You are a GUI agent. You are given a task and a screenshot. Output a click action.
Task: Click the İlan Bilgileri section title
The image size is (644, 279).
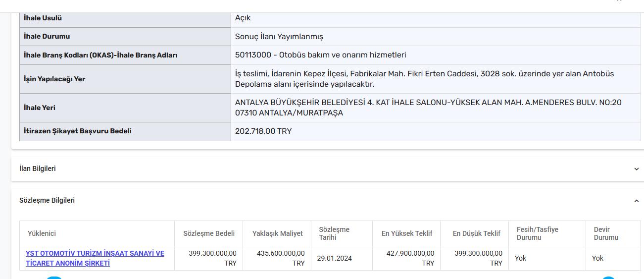coord(38,168)
